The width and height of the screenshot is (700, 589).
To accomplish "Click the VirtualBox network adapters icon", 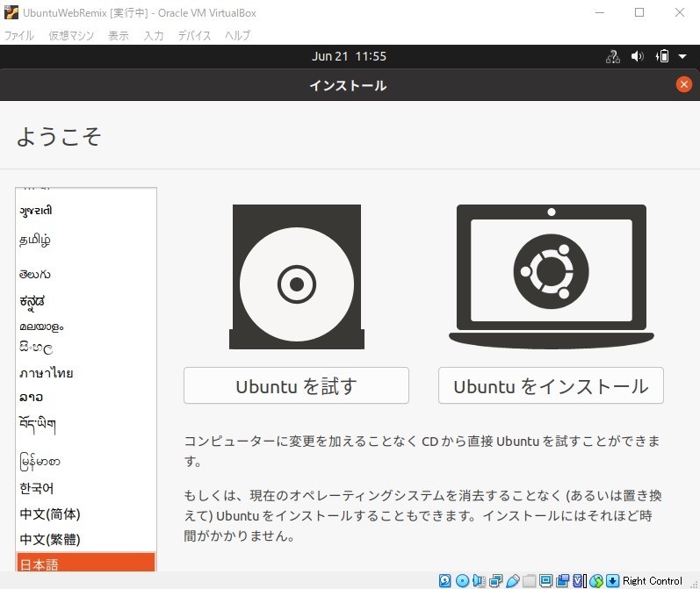I will [495, 580].
